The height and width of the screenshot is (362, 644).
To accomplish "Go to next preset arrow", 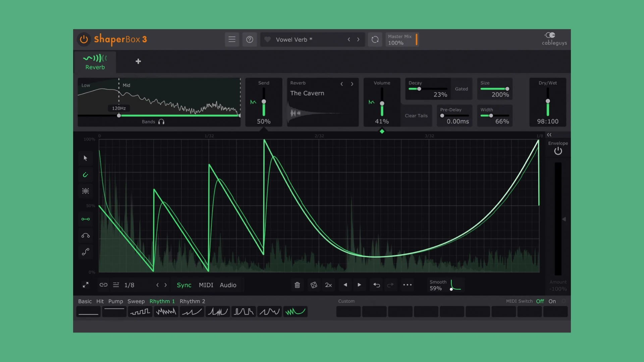I will [358, 40].
